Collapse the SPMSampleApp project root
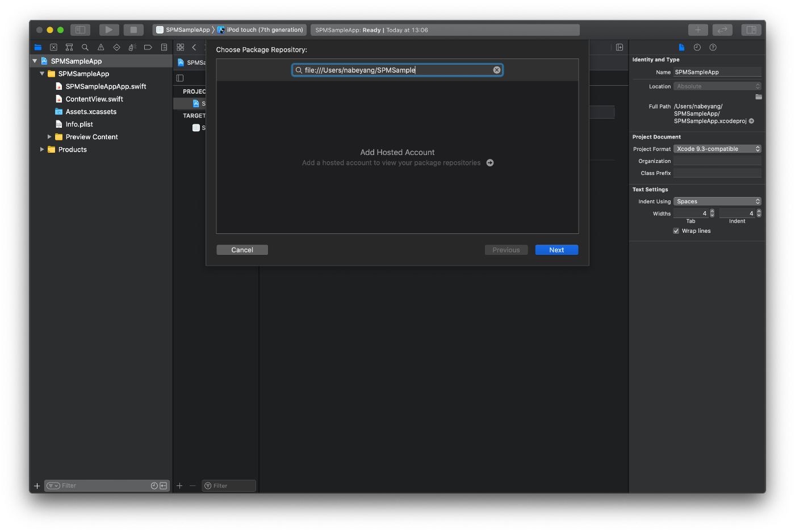Viewport: 795px width, 532px height. (35, 61)
